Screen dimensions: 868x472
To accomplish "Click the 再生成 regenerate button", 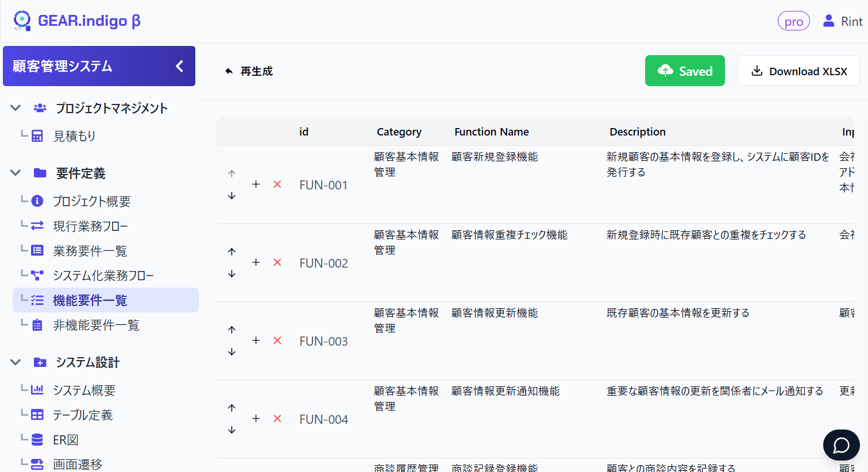I will pos(249,71).
